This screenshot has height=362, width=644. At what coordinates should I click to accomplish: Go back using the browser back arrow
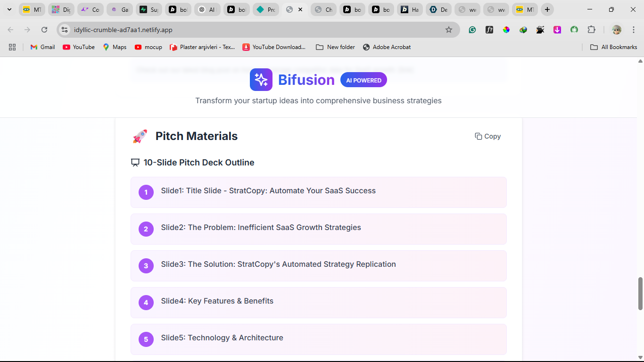[x=10, y=30]
